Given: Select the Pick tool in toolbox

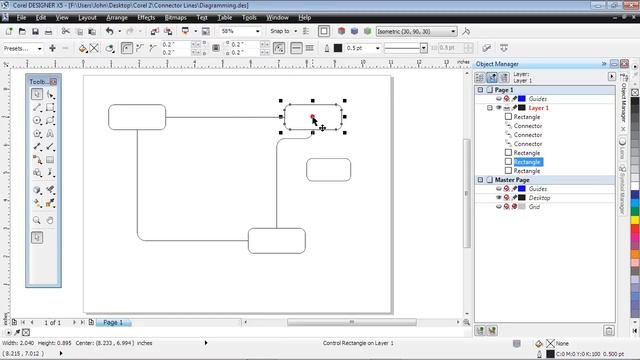Looking at the screenshot, I should pos(37,94).
